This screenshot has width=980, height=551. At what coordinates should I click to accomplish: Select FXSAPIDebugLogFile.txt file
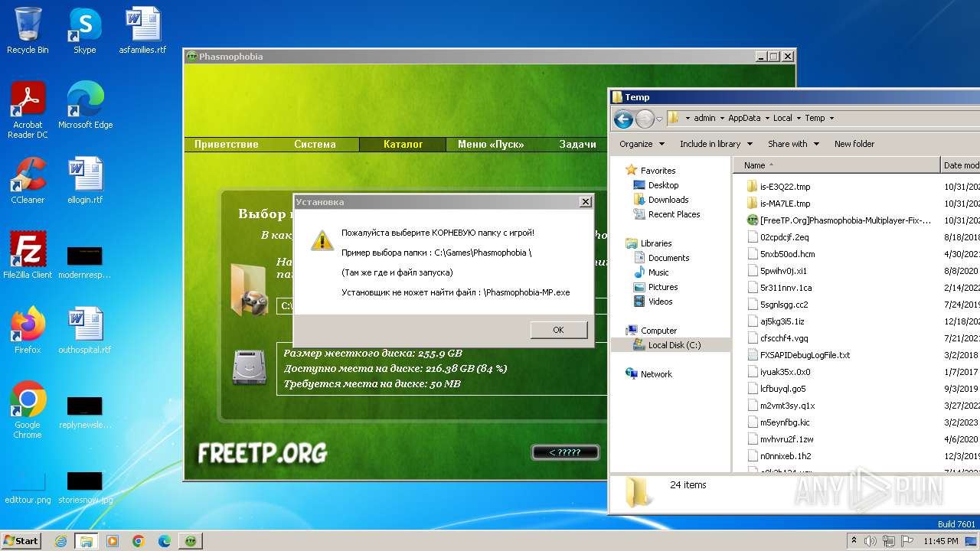point(805,355)
